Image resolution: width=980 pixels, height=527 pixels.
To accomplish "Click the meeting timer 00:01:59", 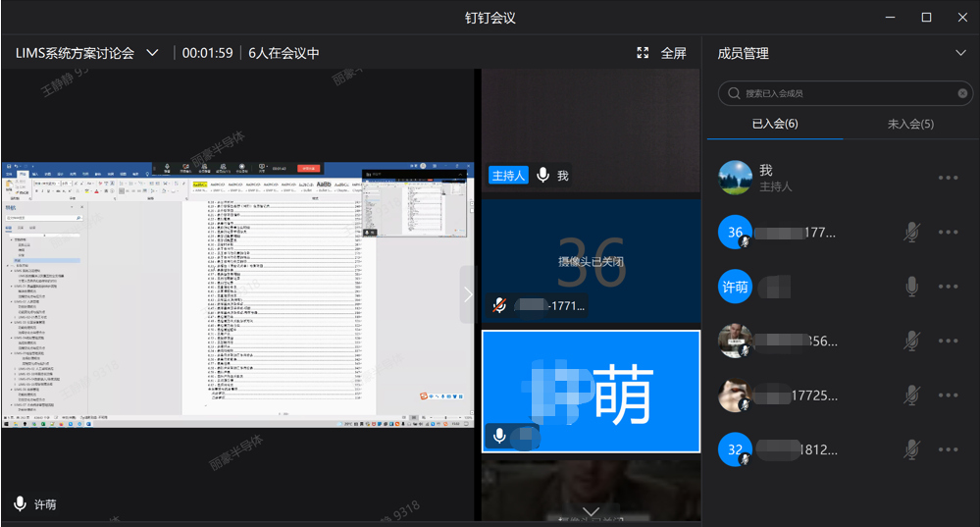I will click(x=208, y=53).
